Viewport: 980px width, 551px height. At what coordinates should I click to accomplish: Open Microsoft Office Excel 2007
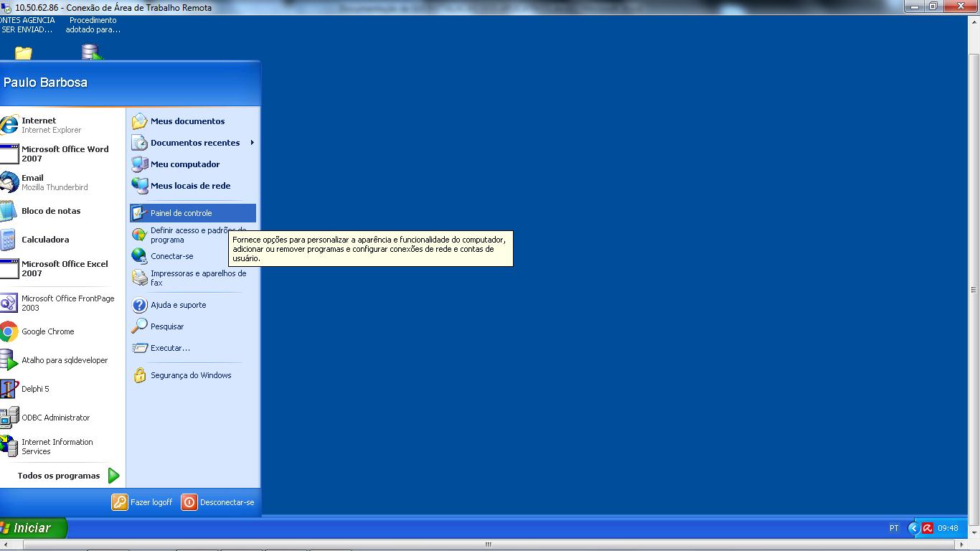click(62, 268)
